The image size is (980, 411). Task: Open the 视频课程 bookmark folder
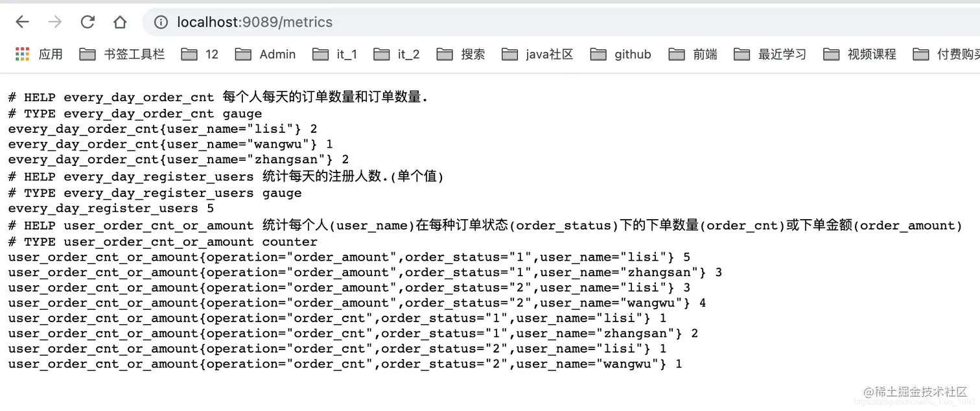(859, 54)
